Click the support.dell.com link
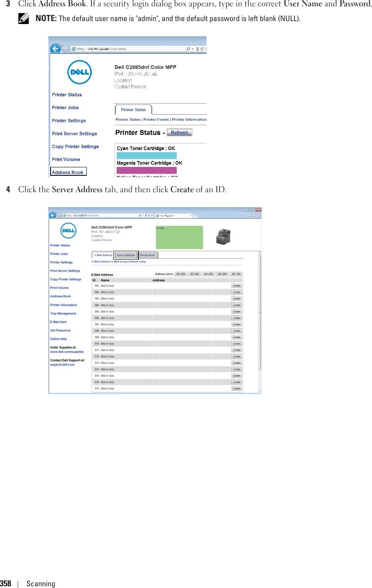The width and height of the screenshot is (372, 588). click(62, 365)
